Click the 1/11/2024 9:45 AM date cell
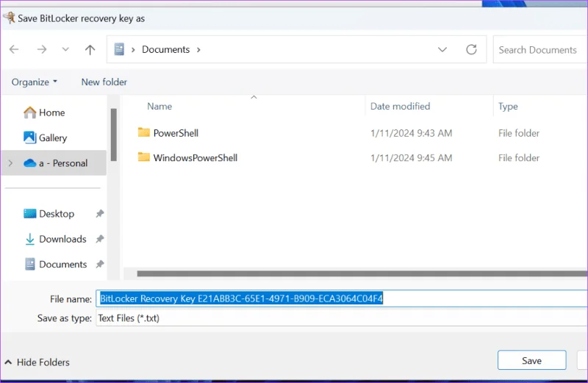The image size is (588, 383). click(412, 158)
